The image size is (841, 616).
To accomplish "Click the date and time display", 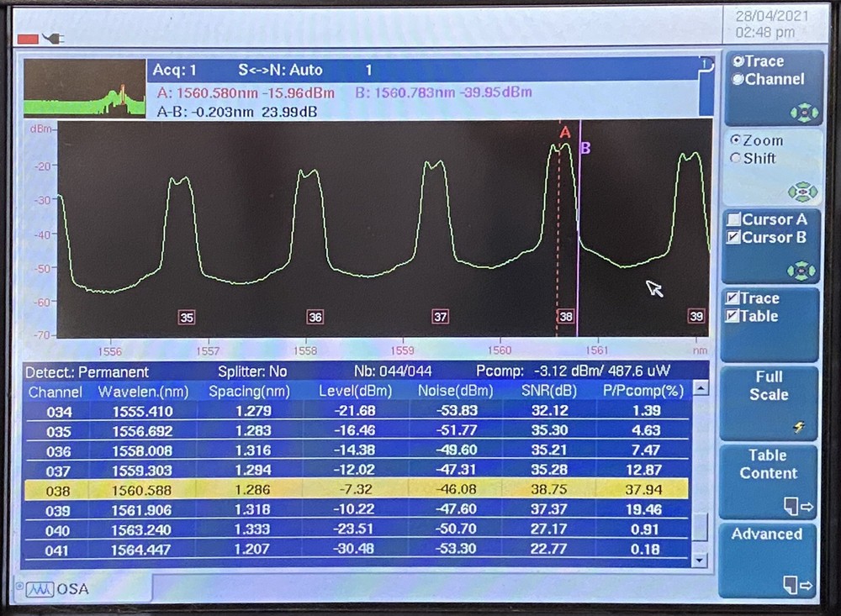I will pos(772,24).
